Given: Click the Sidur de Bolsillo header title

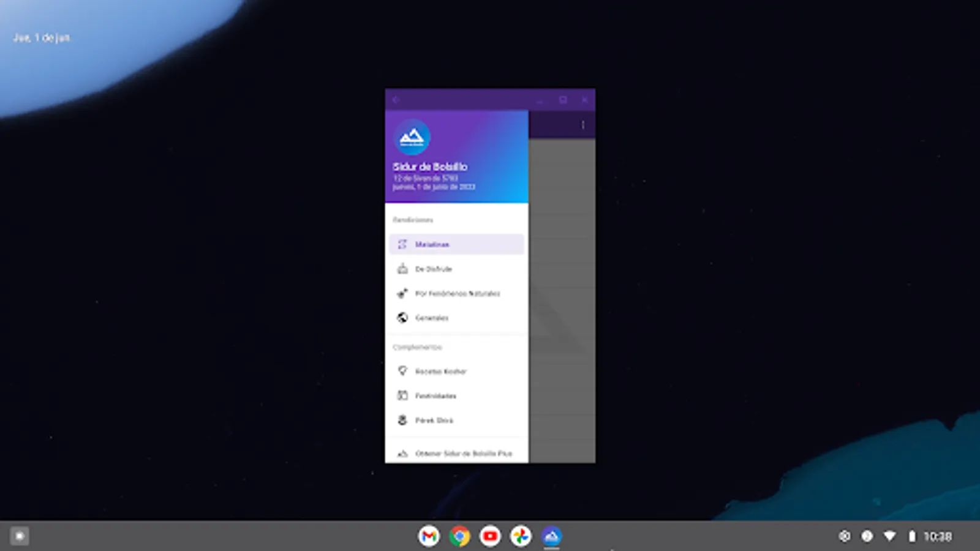Looking at the screenshot, I should point(430,167).
